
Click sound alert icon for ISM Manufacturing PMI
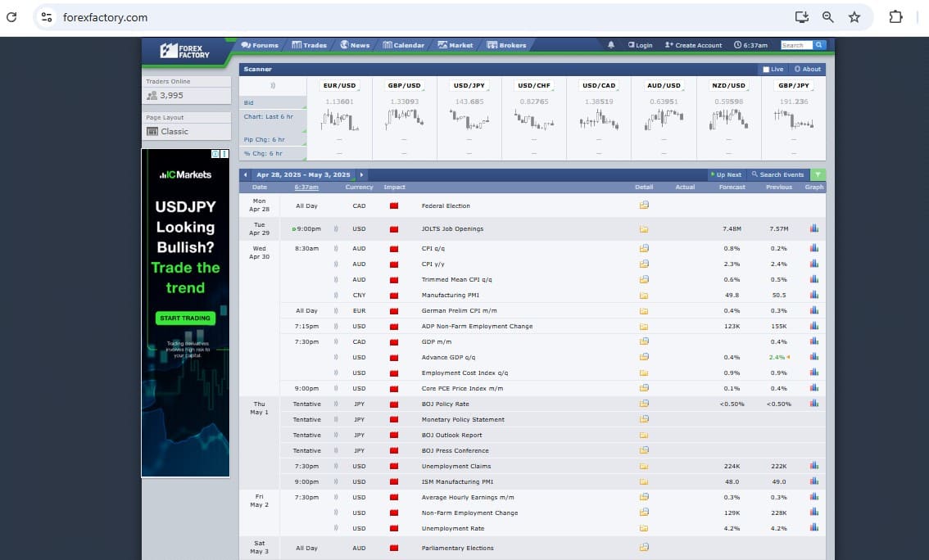coord(335,481)
